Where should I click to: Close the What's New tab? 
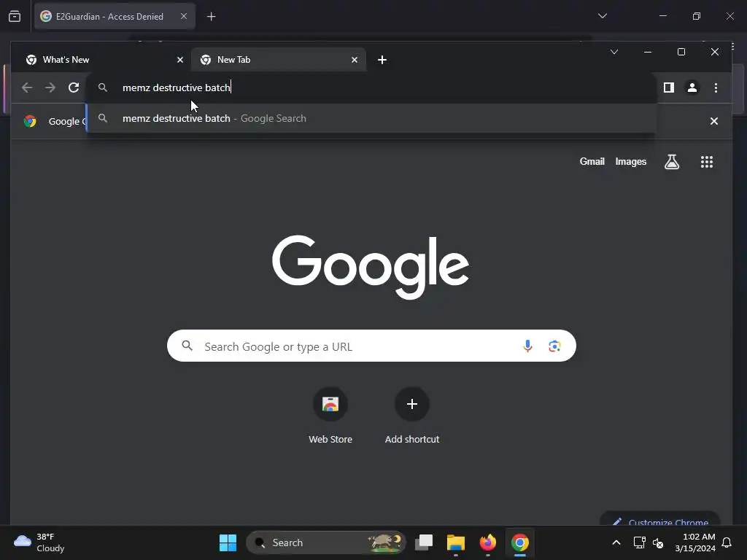coord(180,60)
